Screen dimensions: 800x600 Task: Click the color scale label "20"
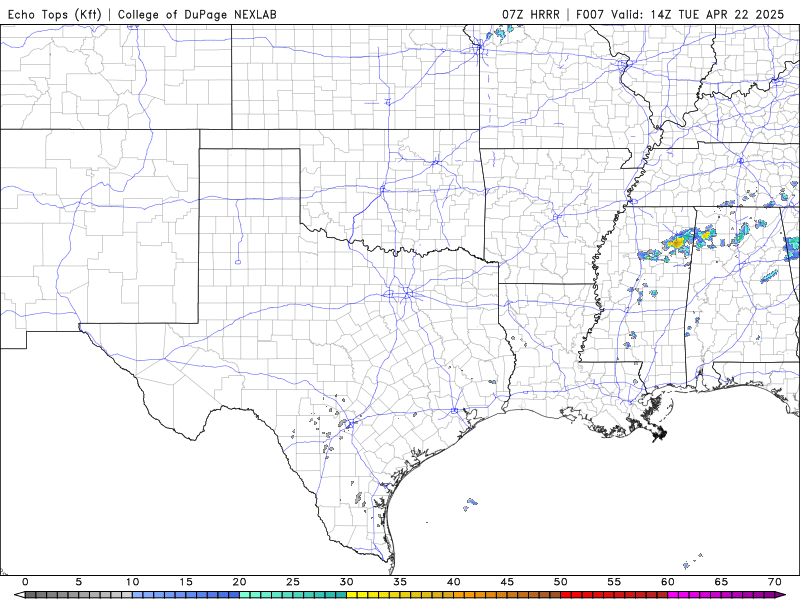(x=239, y=582)
